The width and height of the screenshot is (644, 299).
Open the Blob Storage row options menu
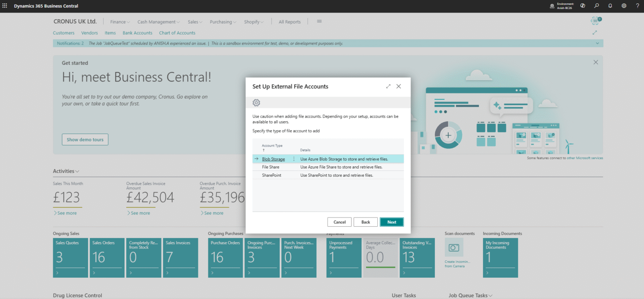(293, 159)
